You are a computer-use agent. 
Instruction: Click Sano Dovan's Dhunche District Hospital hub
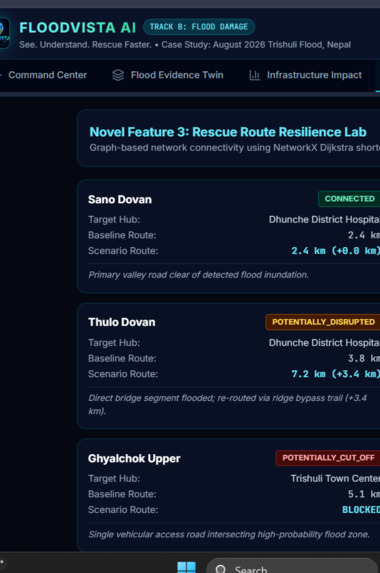pos(324,220)
